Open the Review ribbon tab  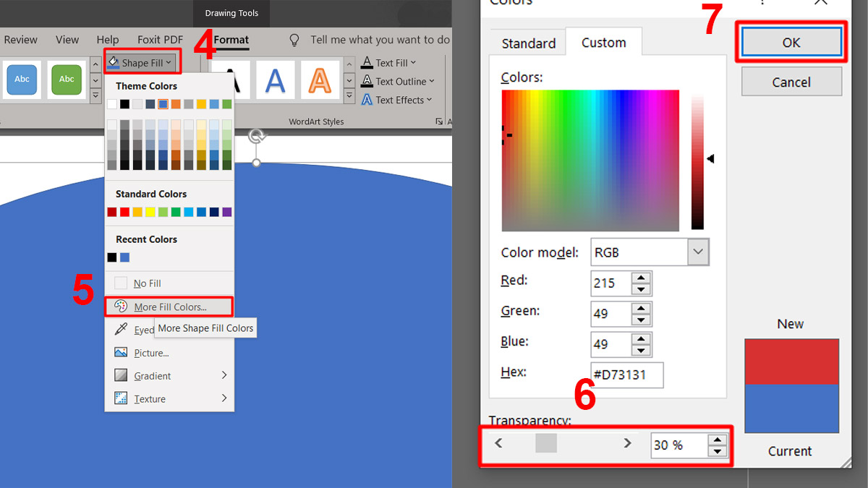[21, 40]
